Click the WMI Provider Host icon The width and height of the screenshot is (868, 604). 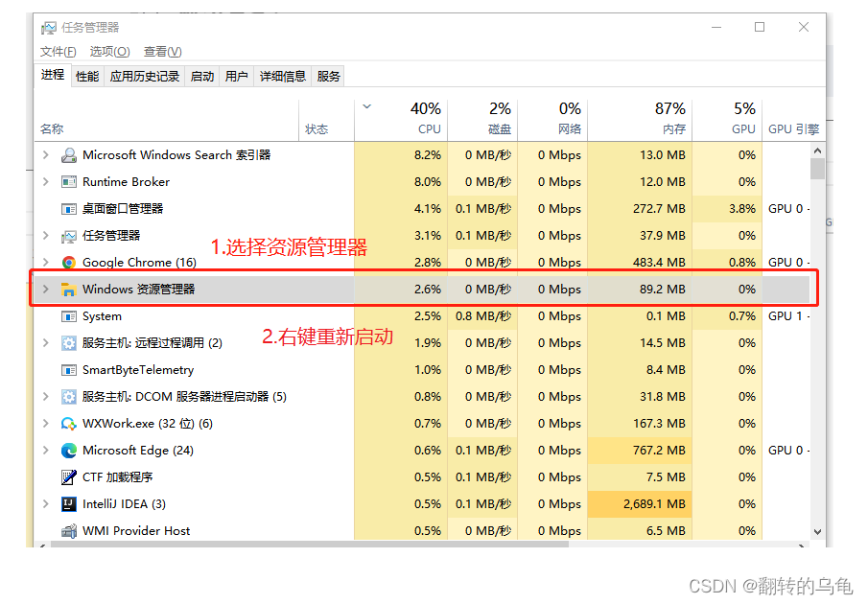point(69,531)
